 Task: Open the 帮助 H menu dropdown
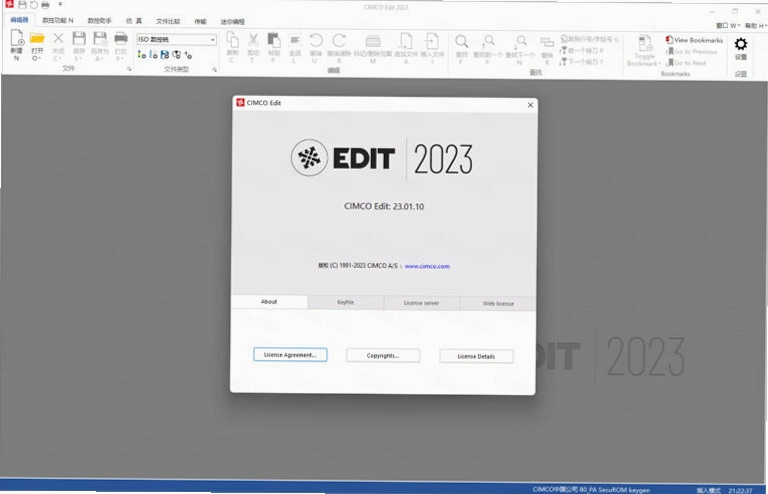[x=756, y=25]
